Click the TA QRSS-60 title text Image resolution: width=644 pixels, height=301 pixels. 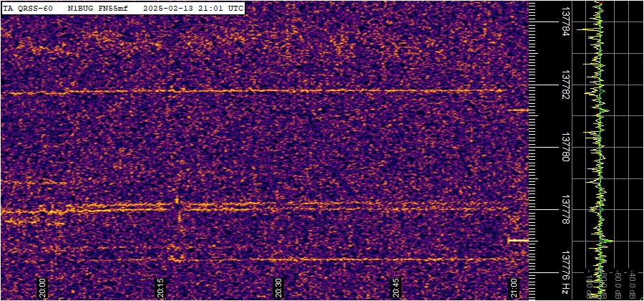(x=29, y=9)
